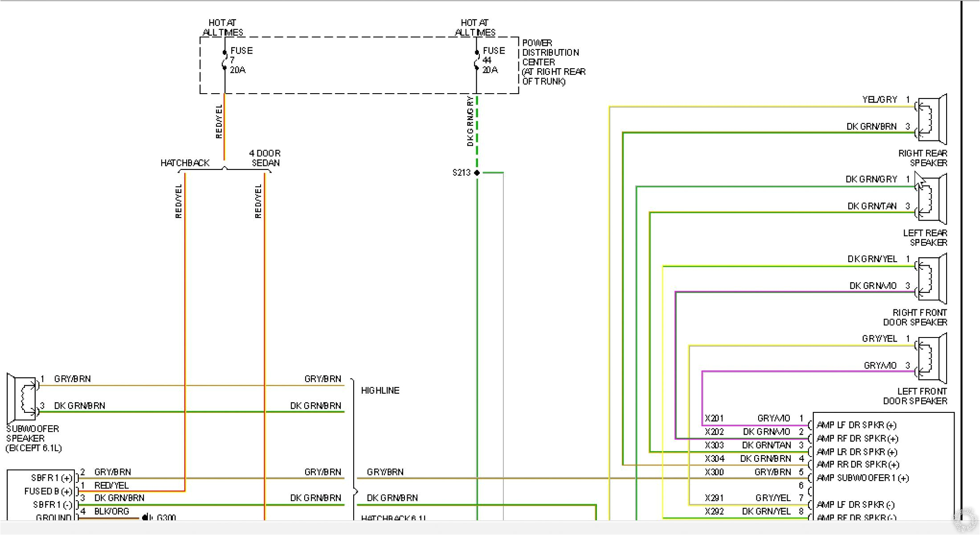This screenshot has width=980, height=535.
Task: Select the HATCHBACK branch label
Action: (185, 163)
